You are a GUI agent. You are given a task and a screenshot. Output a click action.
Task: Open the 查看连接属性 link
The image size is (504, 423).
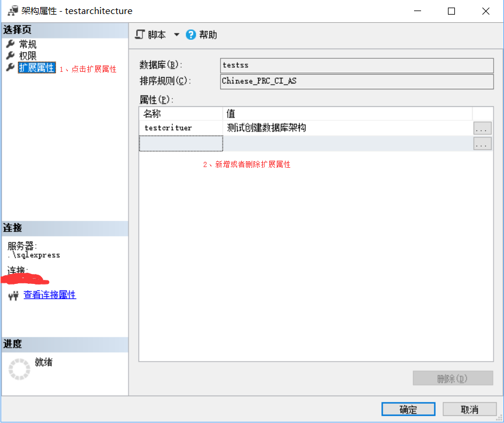coord(50,294)
